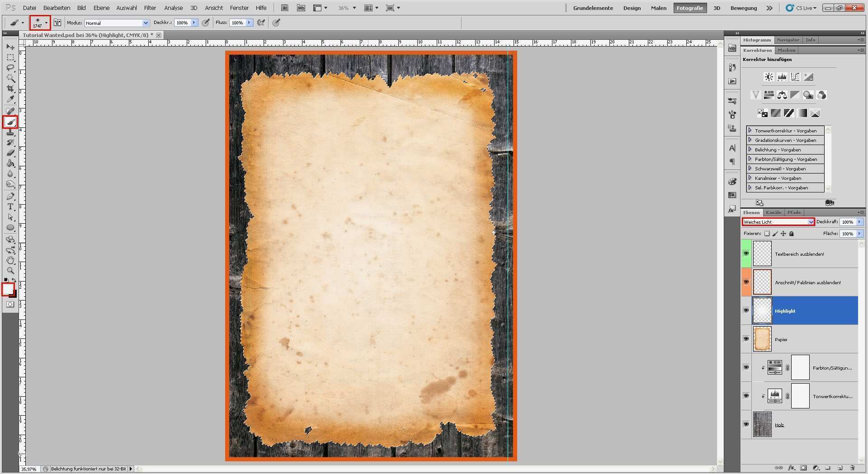Click the white foreground color swatch
Screen dimensions: 868x474
tap(8, 289)
